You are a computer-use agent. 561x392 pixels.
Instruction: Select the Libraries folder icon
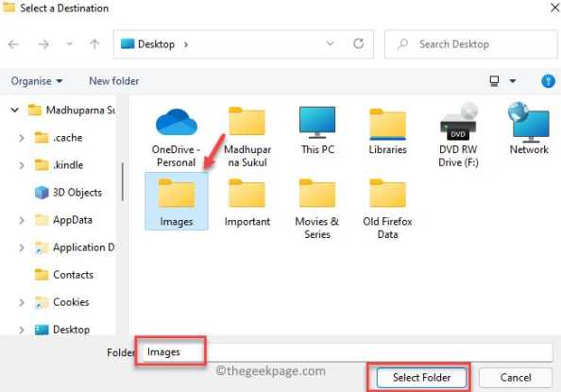(x=388, y=124)
